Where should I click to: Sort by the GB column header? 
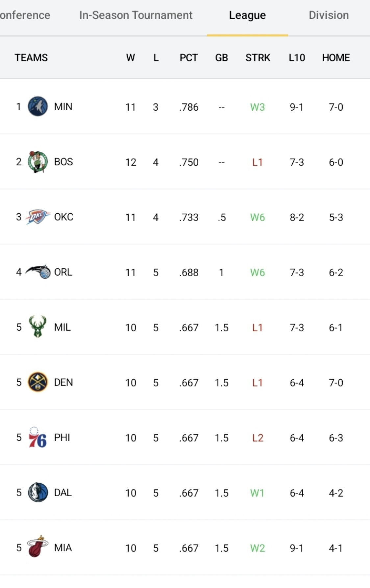221,58
